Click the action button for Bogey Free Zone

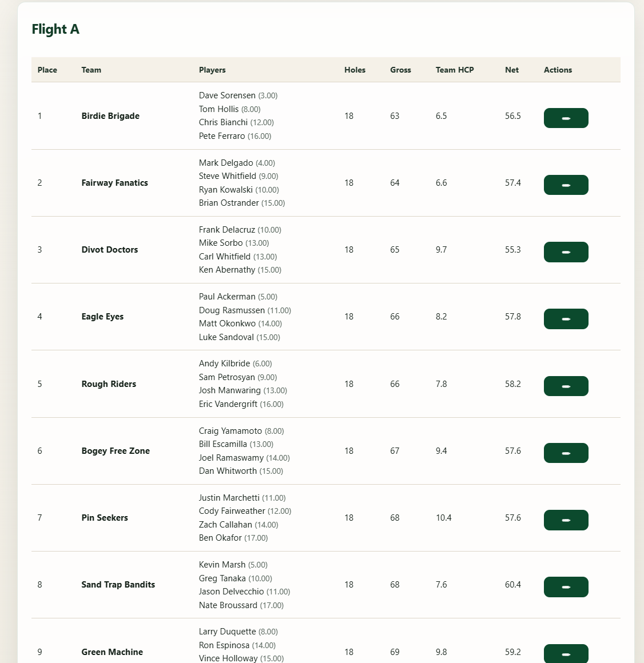(x=566, y=453)
